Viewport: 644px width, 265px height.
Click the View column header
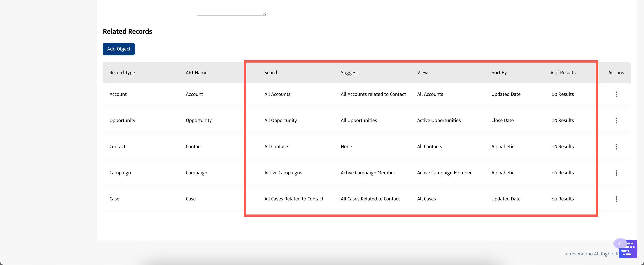[x=422, y=72]
